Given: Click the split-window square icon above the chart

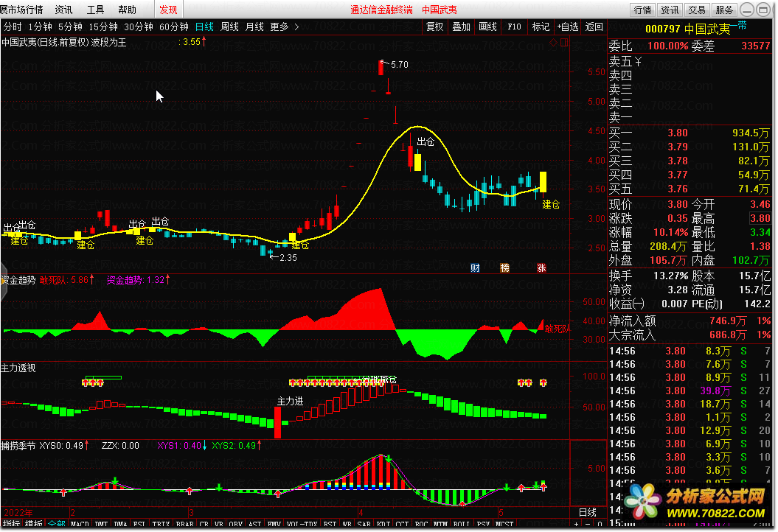Looking at the screenshot, I should [x=564, y=43].
